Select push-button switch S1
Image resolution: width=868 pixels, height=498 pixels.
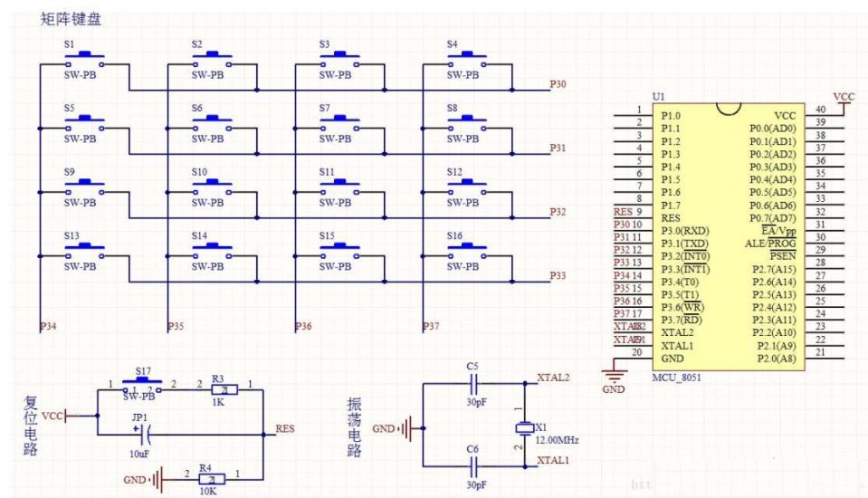point(85,61)
